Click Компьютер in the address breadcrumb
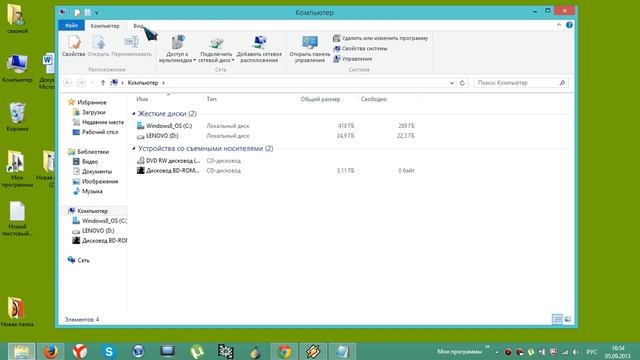 [142, 83]
